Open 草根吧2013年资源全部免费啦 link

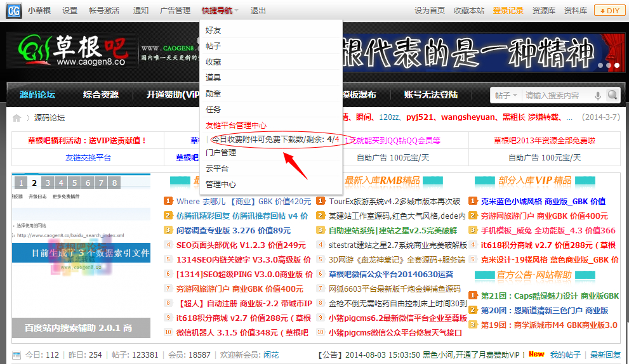(x=545, y=141)
